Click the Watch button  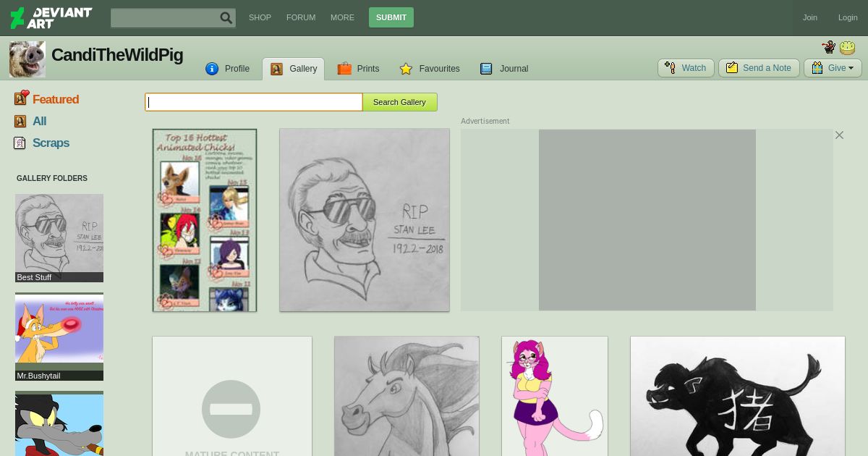[x=686, y=68]
